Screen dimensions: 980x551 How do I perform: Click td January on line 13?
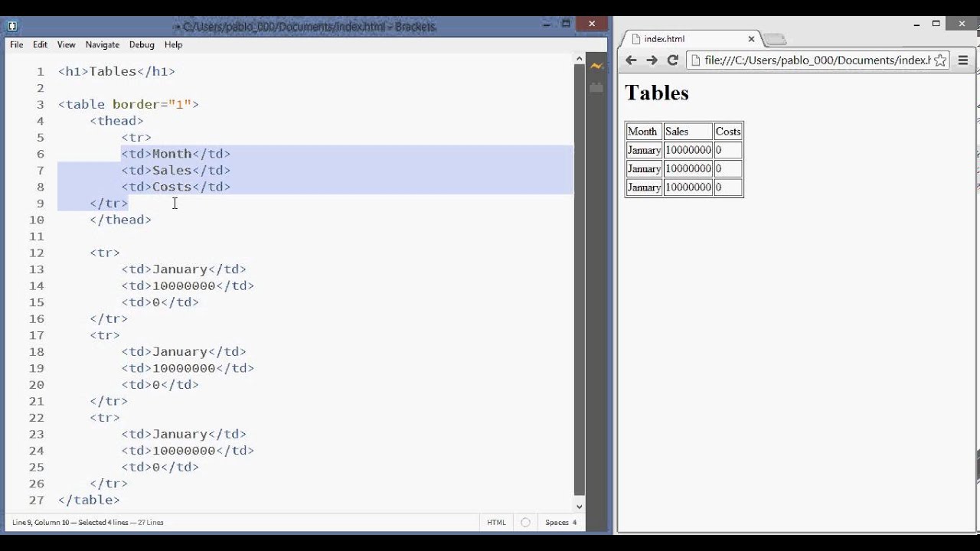[184, 269]
